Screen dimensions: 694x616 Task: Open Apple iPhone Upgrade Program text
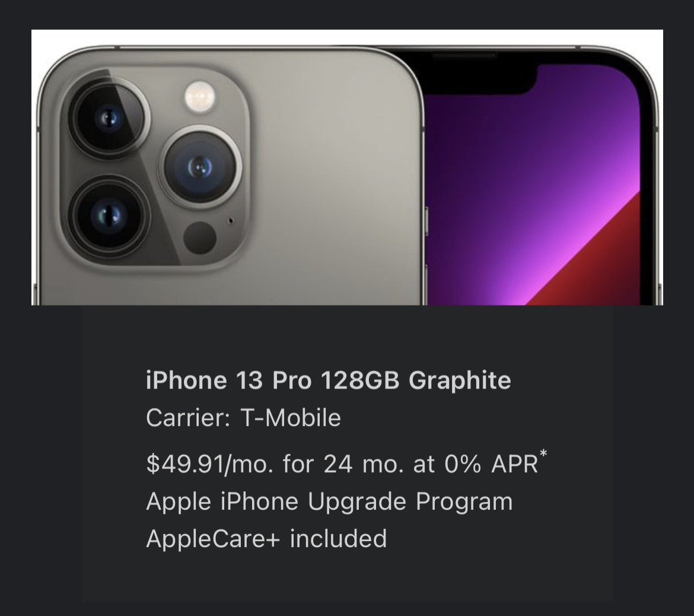[329, 502]
